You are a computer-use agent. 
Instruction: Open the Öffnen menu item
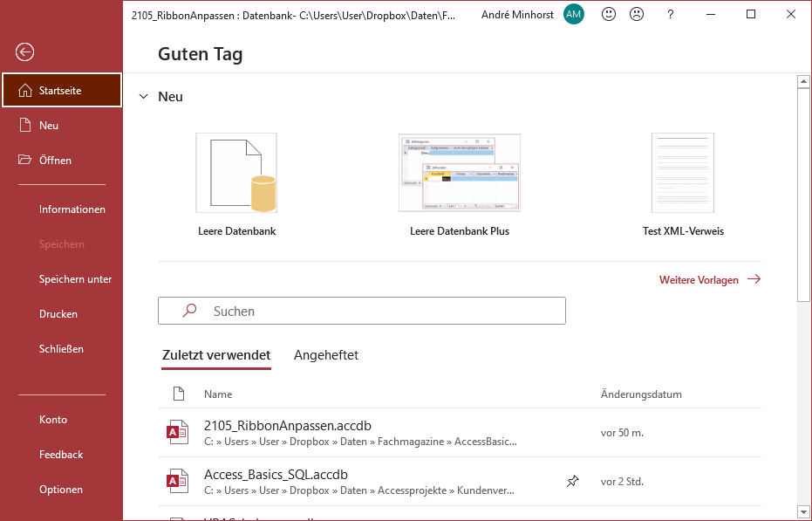pos(55,161)
